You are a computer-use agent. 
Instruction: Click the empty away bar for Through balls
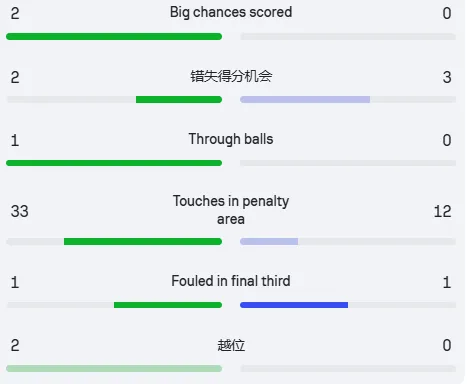[x=348, y=163]
